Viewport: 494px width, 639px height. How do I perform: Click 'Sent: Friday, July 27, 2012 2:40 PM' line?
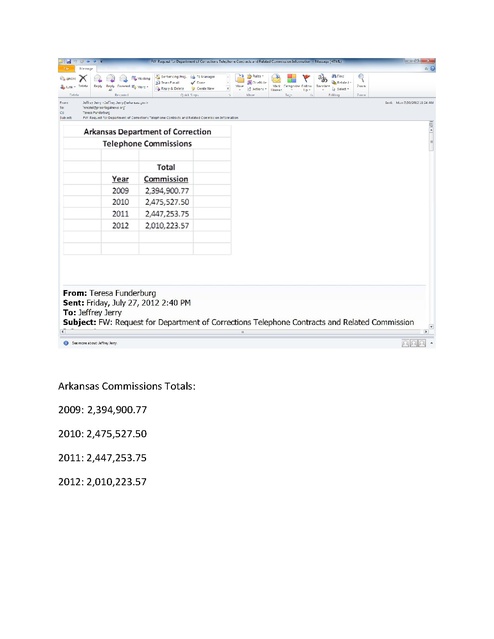pos(127,303)
